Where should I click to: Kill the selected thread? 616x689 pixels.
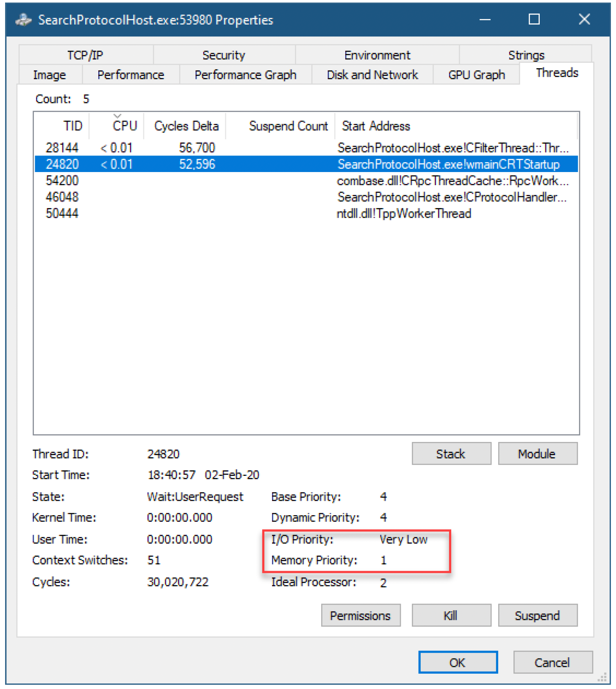451,616
